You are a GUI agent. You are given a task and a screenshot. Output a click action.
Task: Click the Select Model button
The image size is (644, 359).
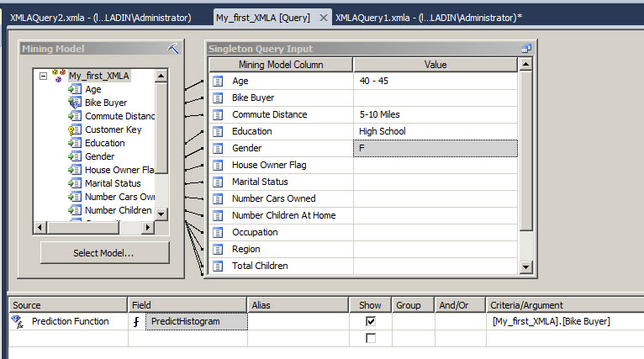[x=104, y=252]
